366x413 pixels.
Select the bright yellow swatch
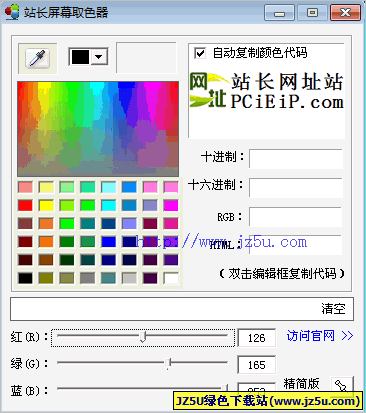coord(46,205)
